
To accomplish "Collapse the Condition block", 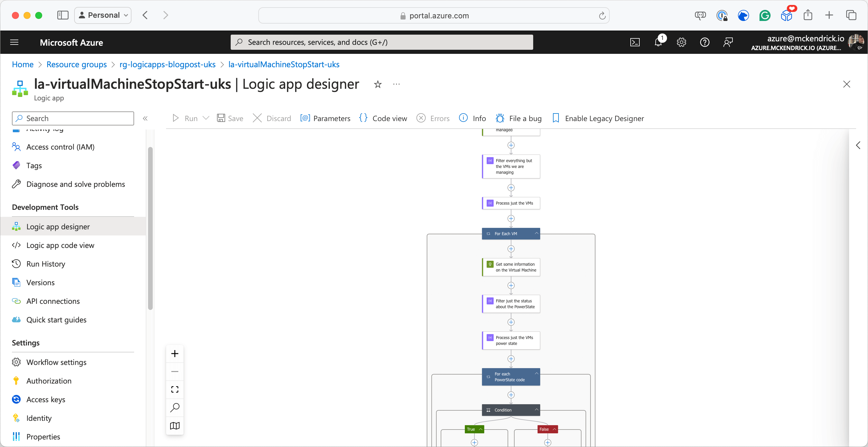I will (x=536, y=409).
